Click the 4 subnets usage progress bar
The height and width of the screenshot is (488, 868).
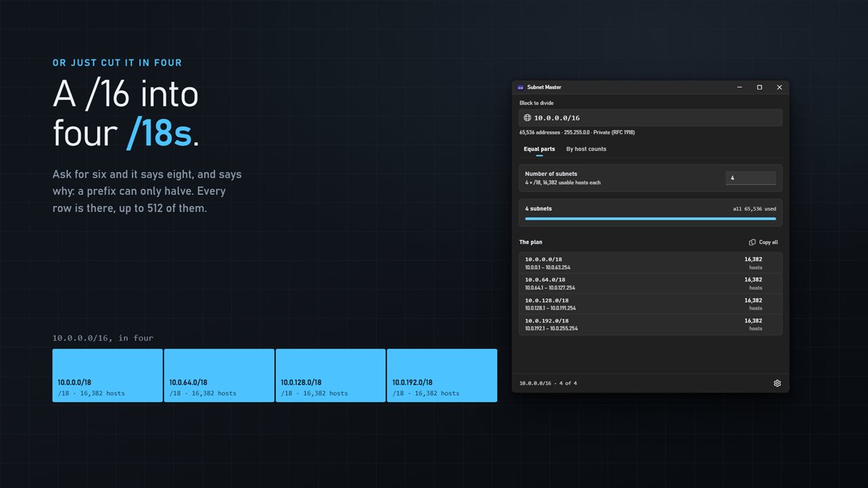(650, 219)
